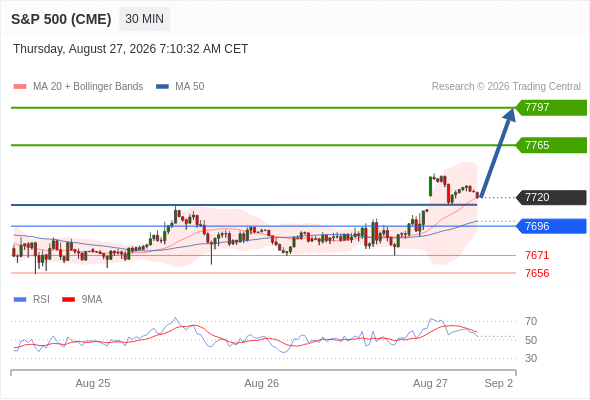Click the 30 MIN timeframe badge
590x400 pixels.
(144, 19)
